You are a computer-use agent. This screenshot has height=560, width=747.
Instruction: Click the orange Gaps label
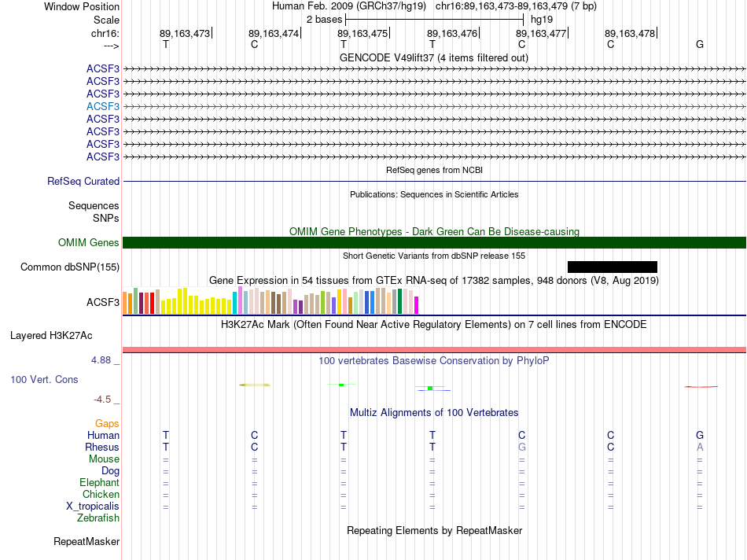coord(107,424)
